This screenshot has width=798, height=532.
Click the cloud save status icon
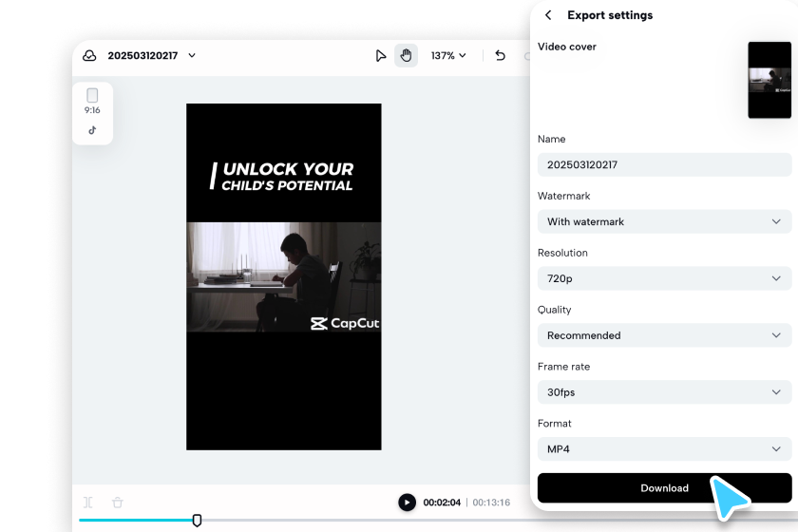tap(89, 55)
